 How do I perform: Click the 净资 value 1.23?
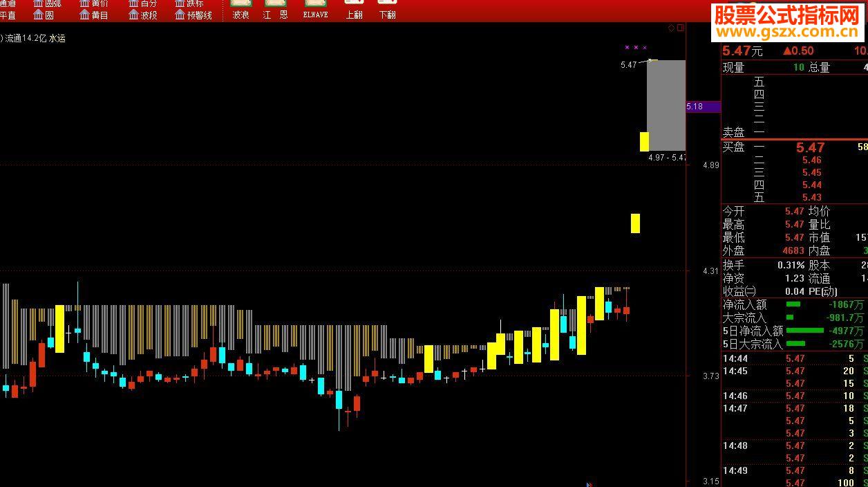795,278
